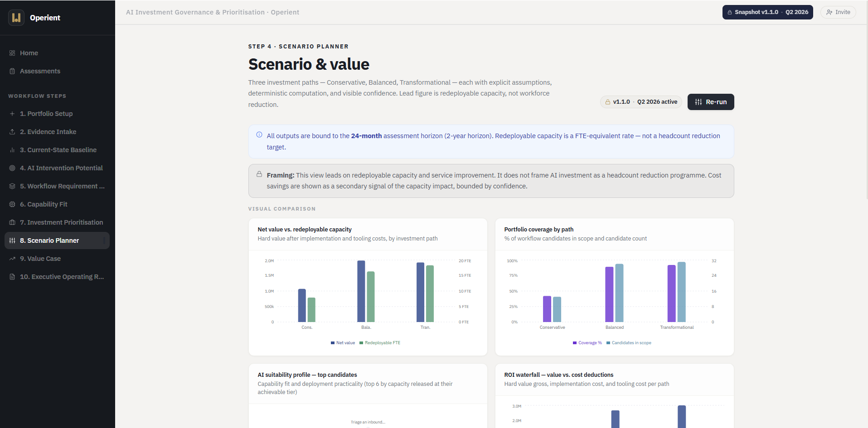This screenshot has height=428, width=868.
Task: Click the add-person icon in Invite button
Action: [x=829, y=12]
